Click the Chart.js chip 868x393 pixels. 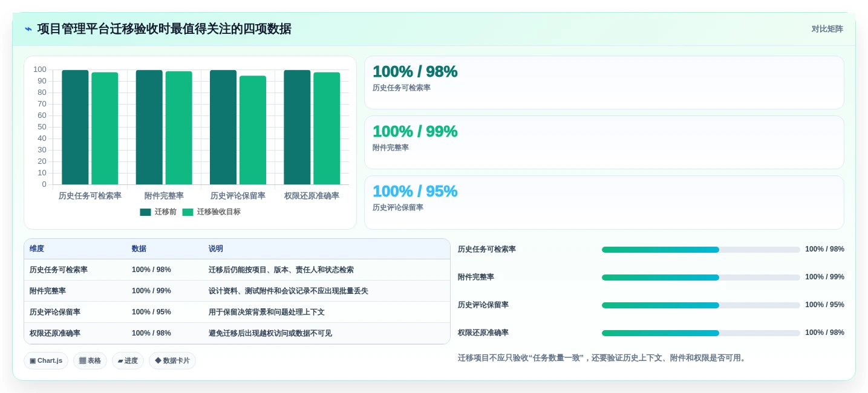46,361
